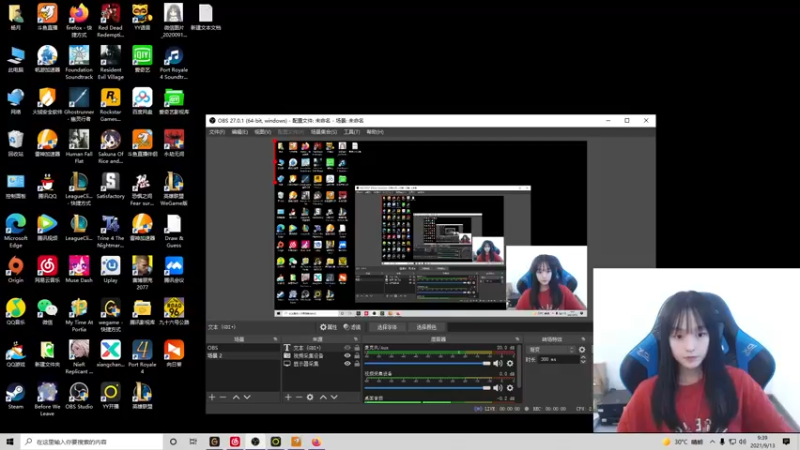Image resolution: width=800 pixels, height=450 pixels.
Task: Open Port Royale 4 desktop shortcut
Action: [142, 358]
